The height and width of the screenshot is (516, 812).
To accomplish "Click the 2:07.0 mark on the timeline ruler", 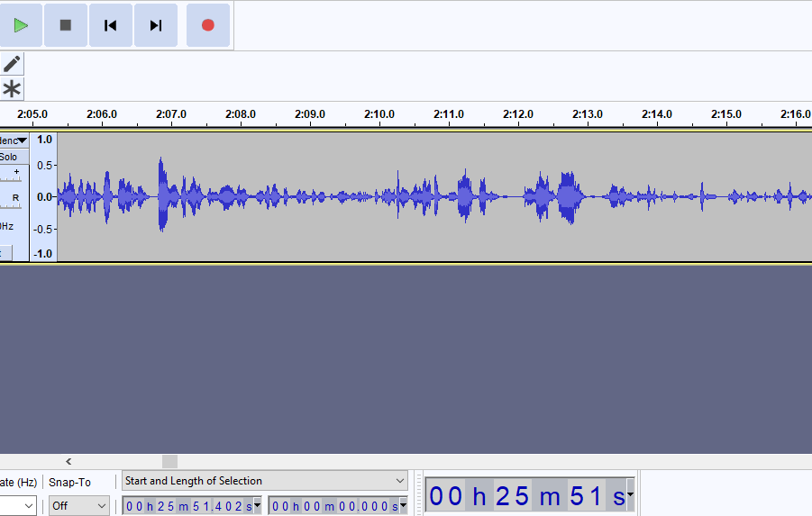I will tap(171, 114).
